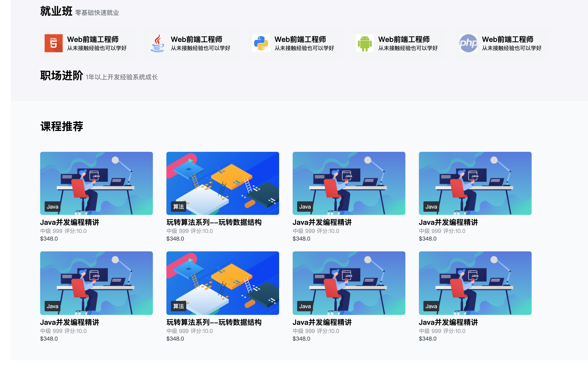Click $348.0 price under top-right course
Image resolution: width=588 pixels, height=373 pixels.
click(427, 239)
